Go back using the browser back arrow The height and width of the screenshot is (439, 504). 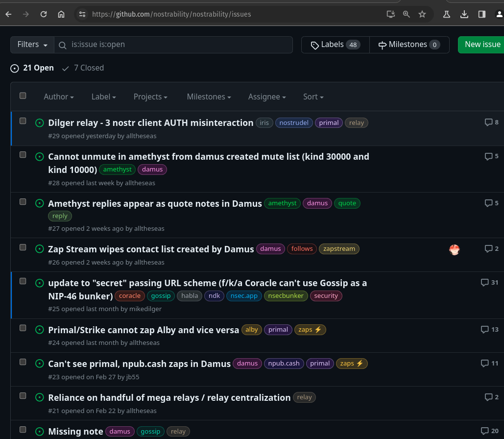9,14
